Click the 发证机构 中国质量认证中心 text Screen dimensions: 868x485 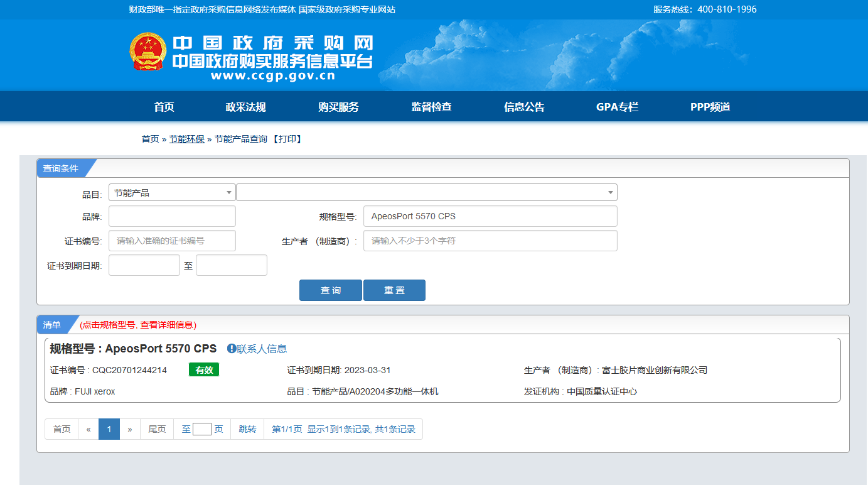581,391
